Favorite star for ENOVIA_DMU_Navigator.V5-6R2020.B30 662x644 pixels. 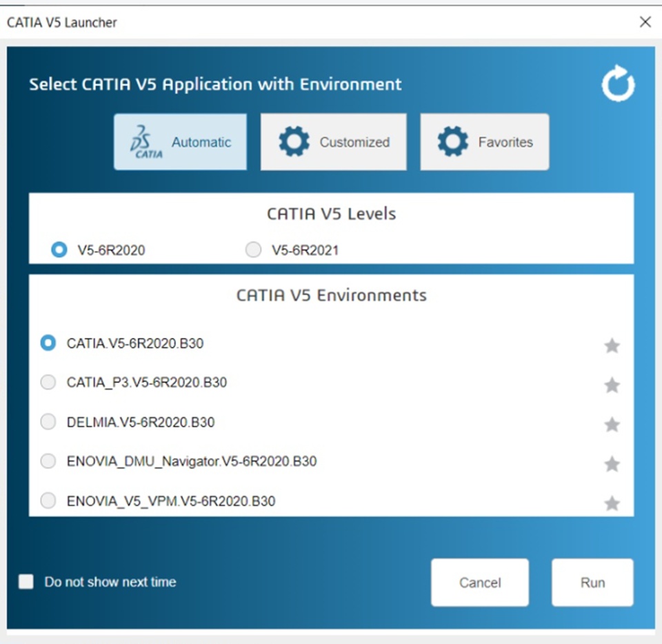pos(612,464)
